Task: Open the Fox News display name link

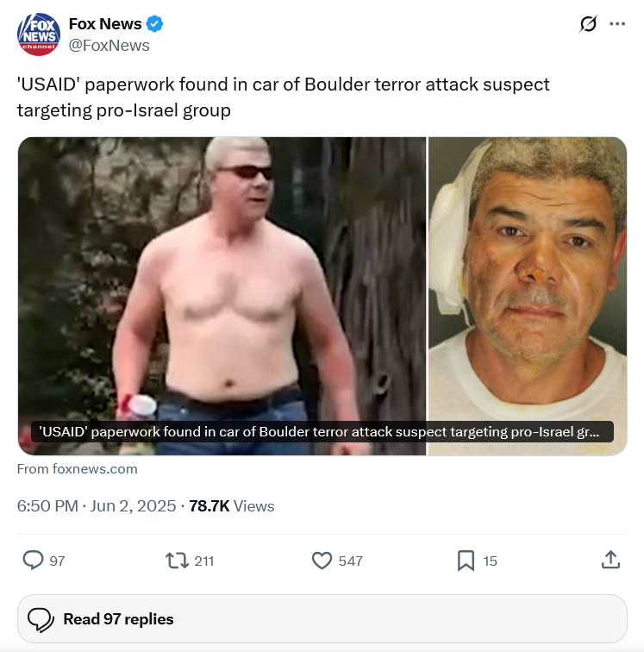Action: click(x=105, y=23)
